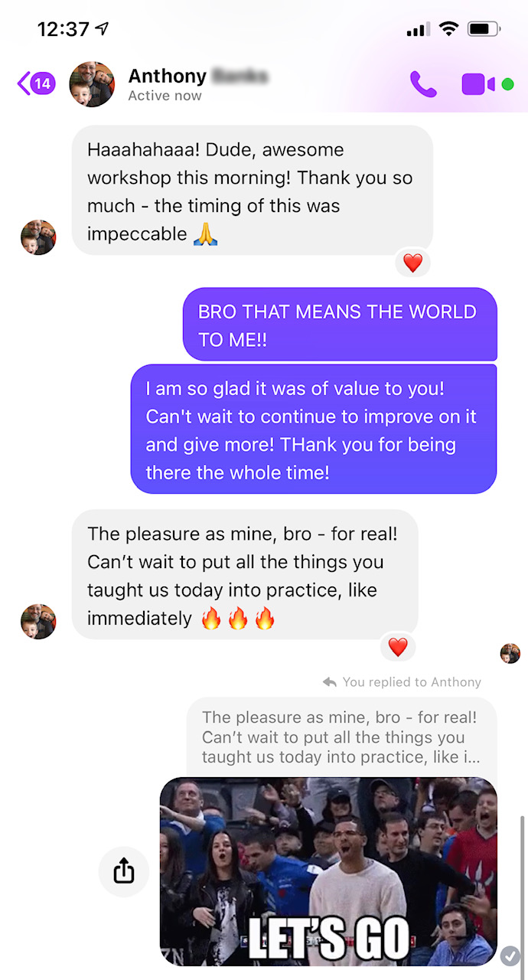
Task: Tap the avatar beside the workshop message
Action: click(x=38, y=237)
